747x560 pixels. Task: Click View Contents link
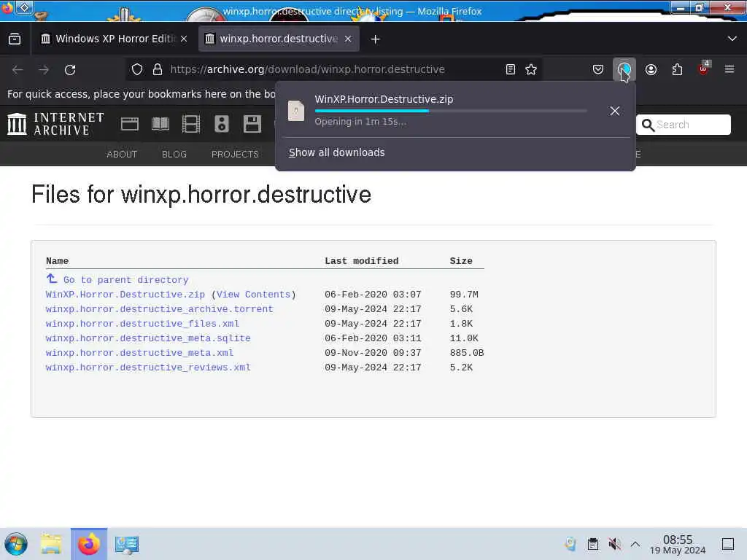pyautogui.click(x=253, y=295)
